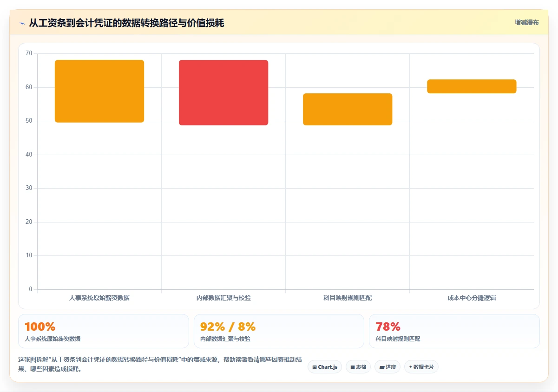Click the 78% data card value
558x392 pixels.
click(388, 327)
